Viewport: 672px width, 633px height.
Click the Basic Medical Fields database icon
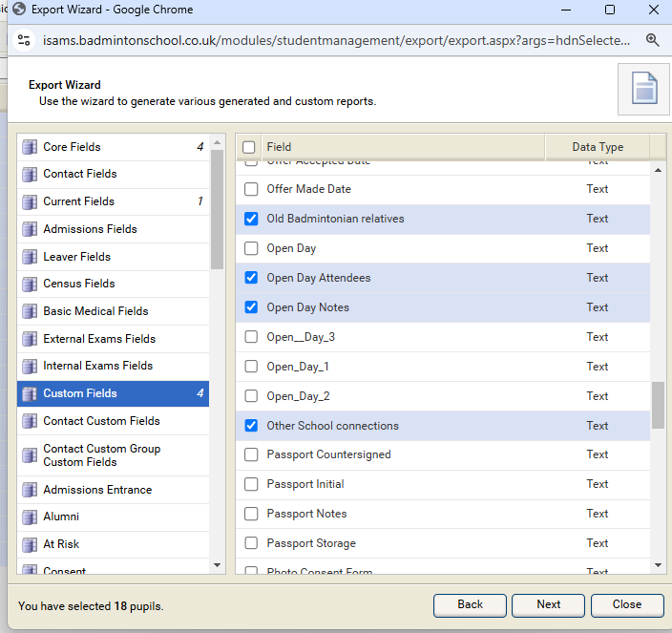(x=30, y=311)
